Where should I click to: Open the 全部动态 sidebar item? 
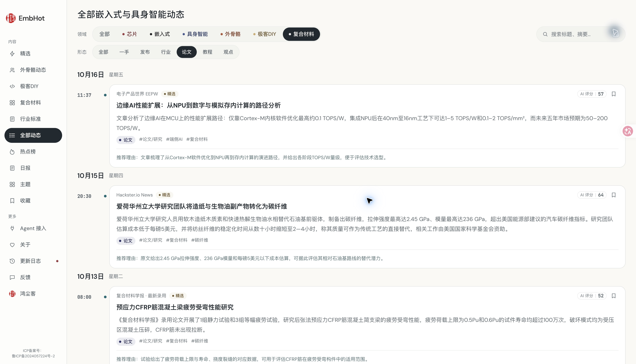[33, 135]
